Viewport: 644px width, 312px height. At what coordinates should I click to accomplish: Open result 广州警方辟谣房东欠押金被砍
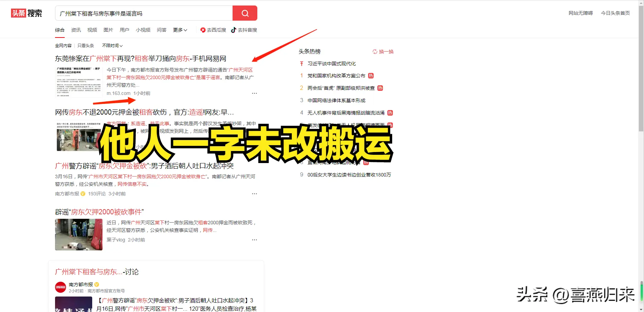(144, 166)
